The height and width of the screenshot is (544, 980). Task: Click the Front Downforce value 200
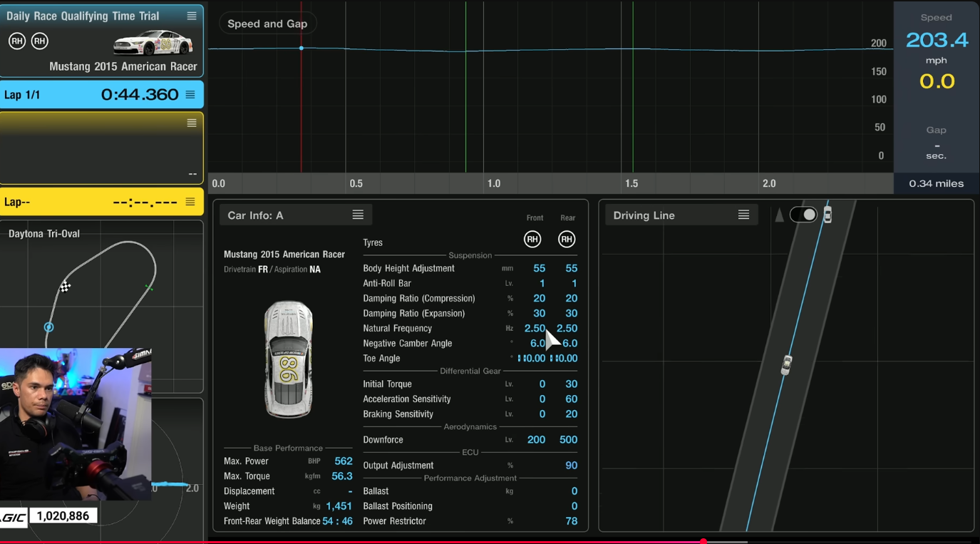(x=536, y=439)
